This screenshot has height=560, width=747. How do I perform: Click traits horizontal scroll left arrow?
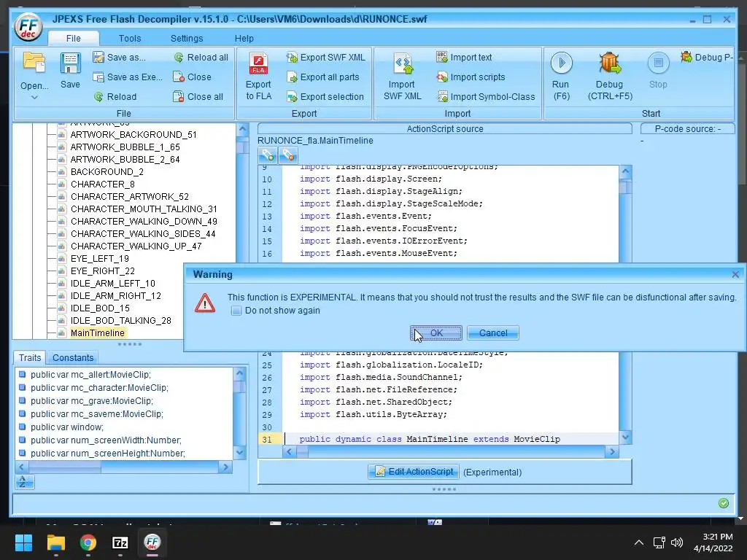(21, 467)
